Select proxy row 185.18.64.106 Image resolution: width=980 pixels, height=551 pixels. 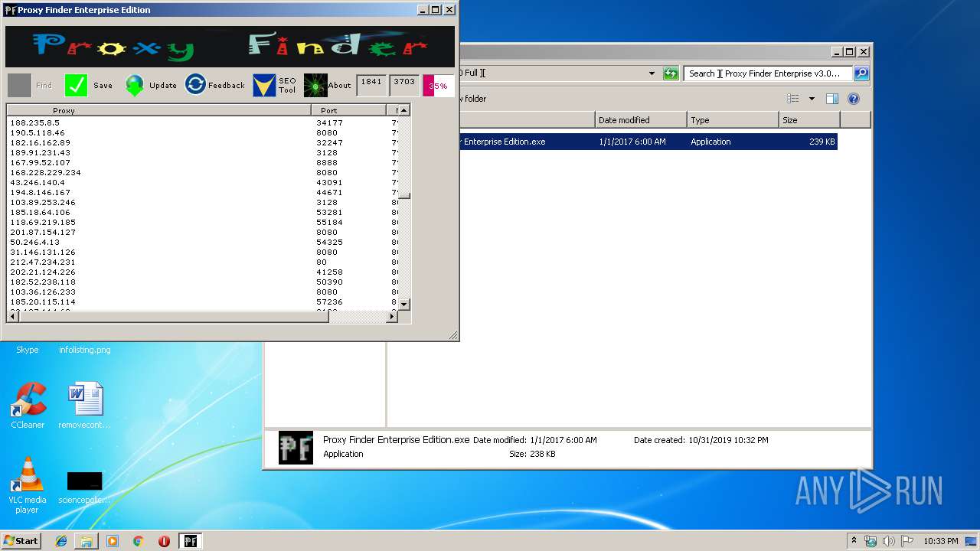(202, 212)
